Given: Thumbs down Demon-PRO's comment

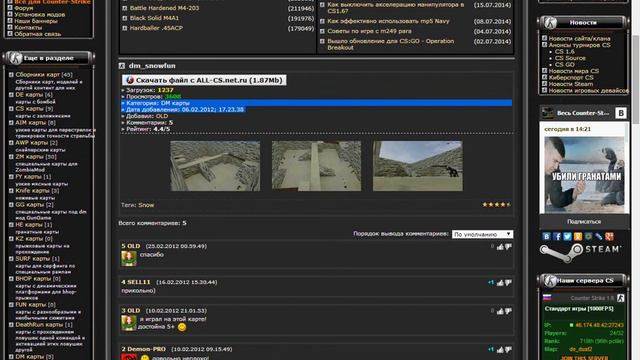Looking at the screenshot, I should [508, 349].
